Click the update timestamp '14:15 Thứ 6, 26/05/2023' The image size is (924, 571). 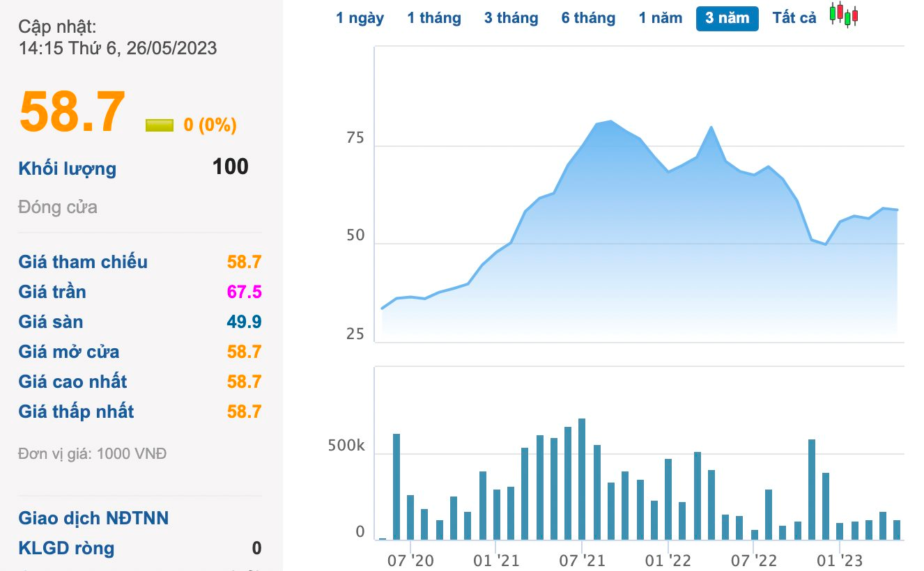pyautogui.click(x=118, y=48)
